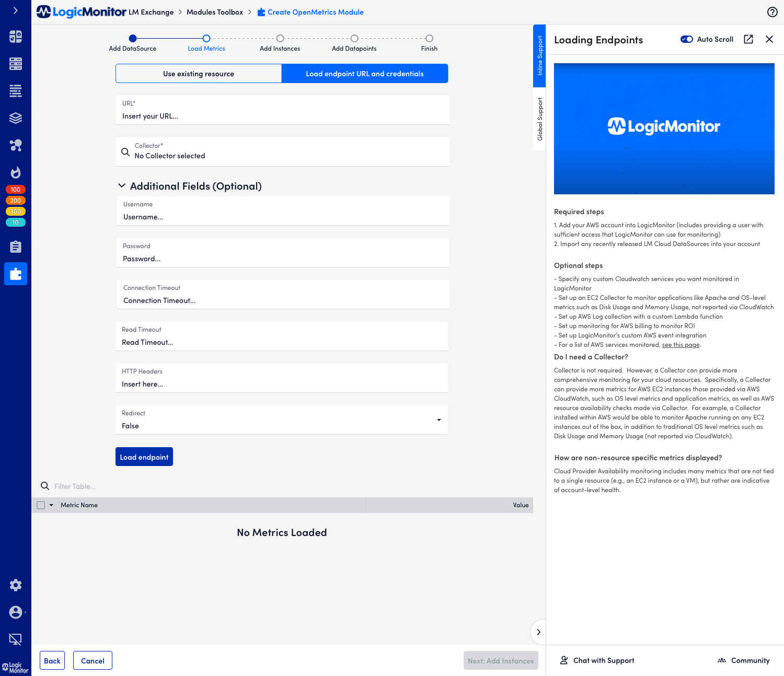Click the Collector search magnifier icon

click(x=125, y=152)
